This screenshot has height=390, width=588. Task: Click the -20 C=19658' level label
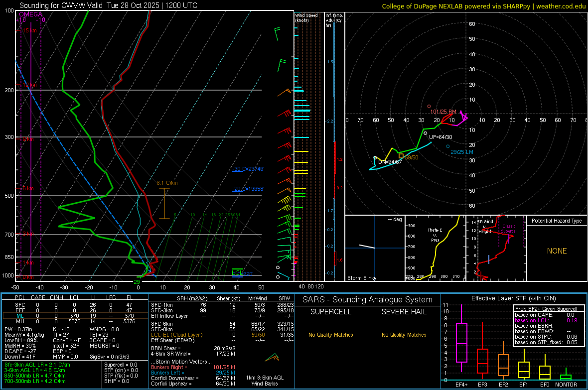[x=248, y=189]
